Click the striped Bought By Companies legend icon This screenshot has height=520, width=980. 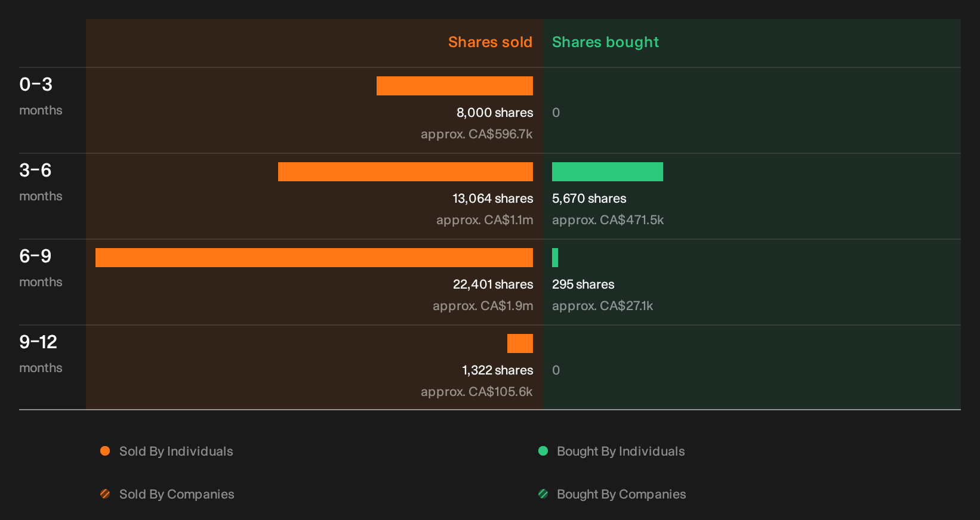[543, 494]
